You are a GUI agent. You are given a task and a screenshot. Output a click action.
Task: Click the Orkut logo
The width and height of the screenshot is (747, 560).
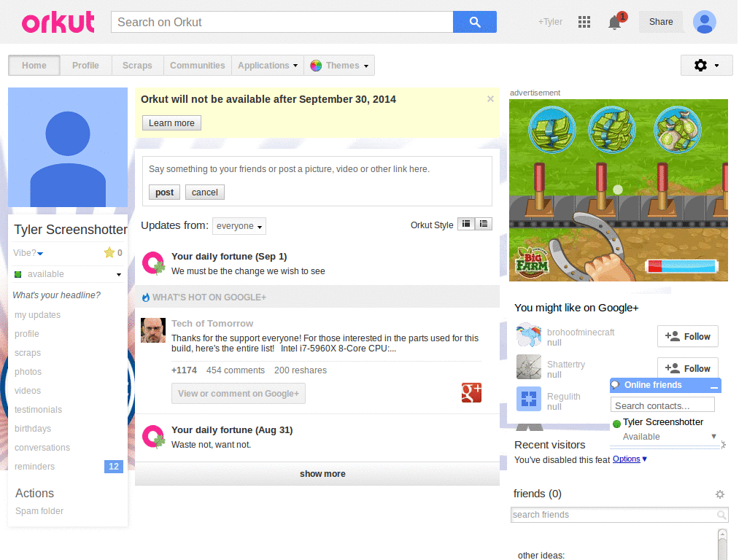(x=58, y=22)
